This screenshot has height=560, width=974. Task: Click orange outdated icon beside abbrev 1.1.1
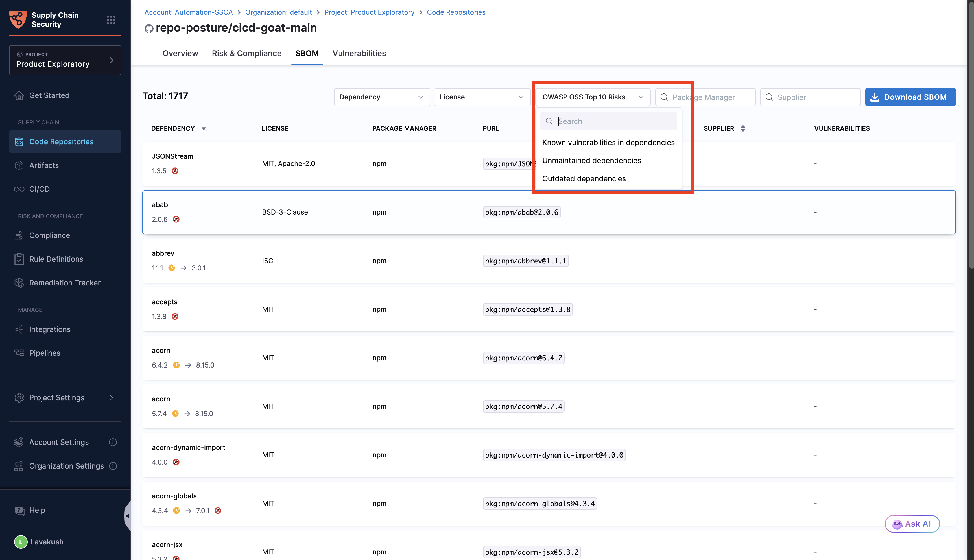click(x=172, y=268)
